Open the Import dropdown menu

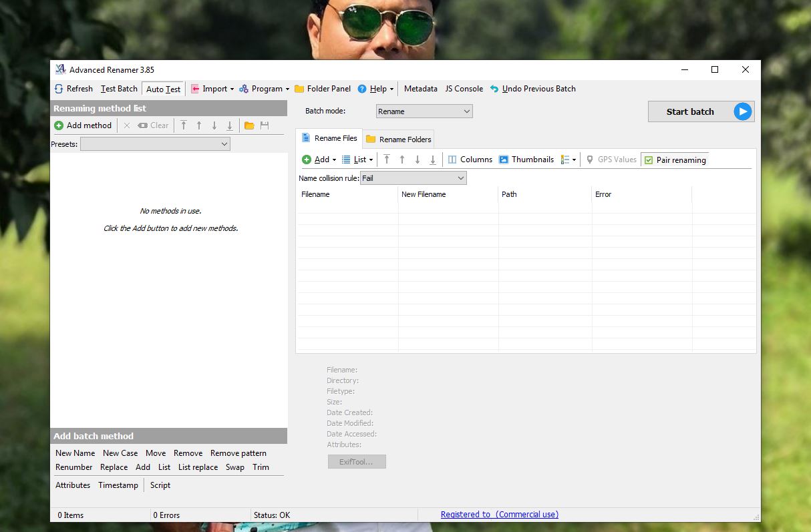coord(212,89)
